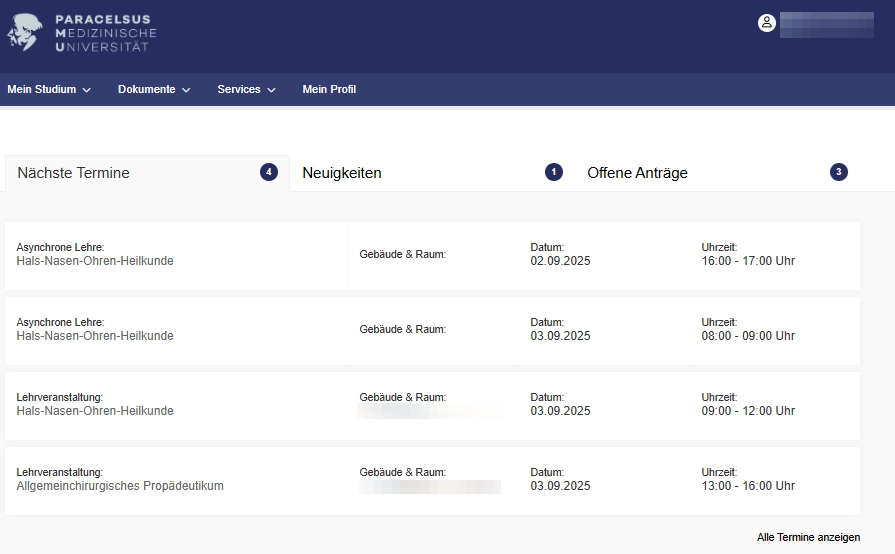The width and height of the screenshot is (895, 554).
Task: Expand the Mein Studium menu
Action: (49, 90)
